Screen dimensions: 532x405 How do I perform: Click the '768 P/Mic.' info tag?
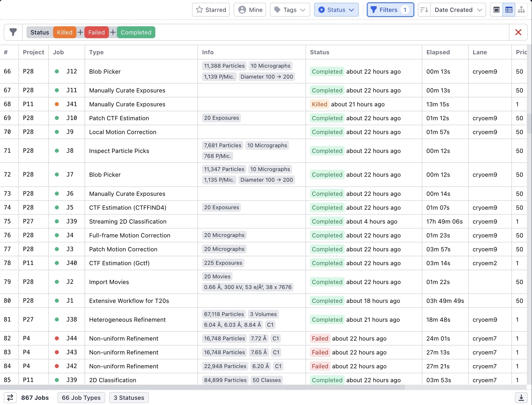(218, 156)
